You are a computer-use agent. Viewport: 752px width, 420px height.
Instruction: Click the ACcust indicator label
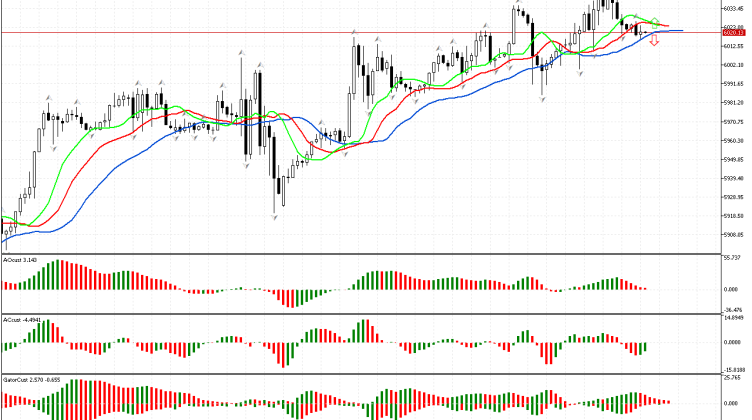pos(20,320)
